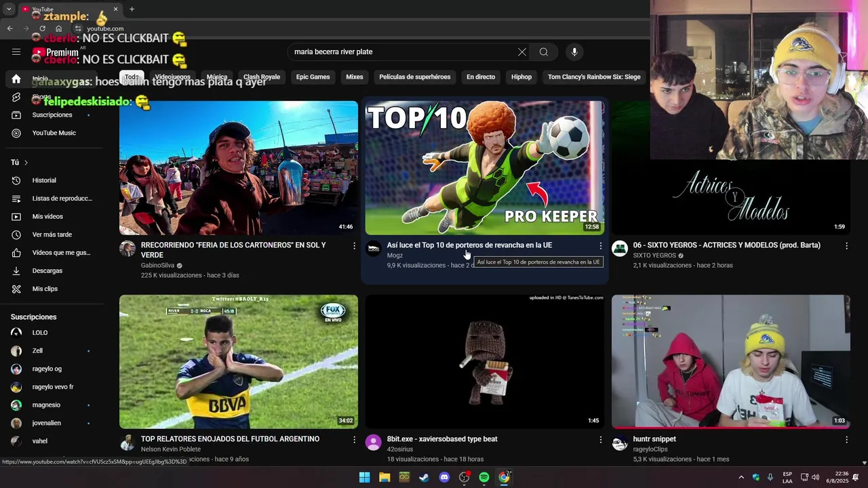Select the Videojuegos filter chip
Viewport: 868px width, 488px height.
[x=172, y=77]
